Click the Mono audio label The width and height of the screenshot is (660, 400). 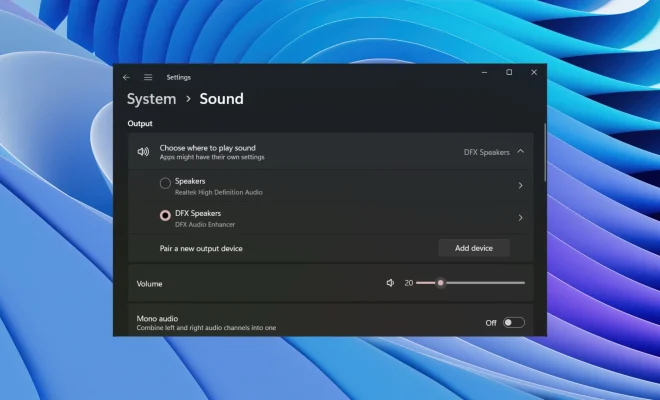click(x=157, y=318)
